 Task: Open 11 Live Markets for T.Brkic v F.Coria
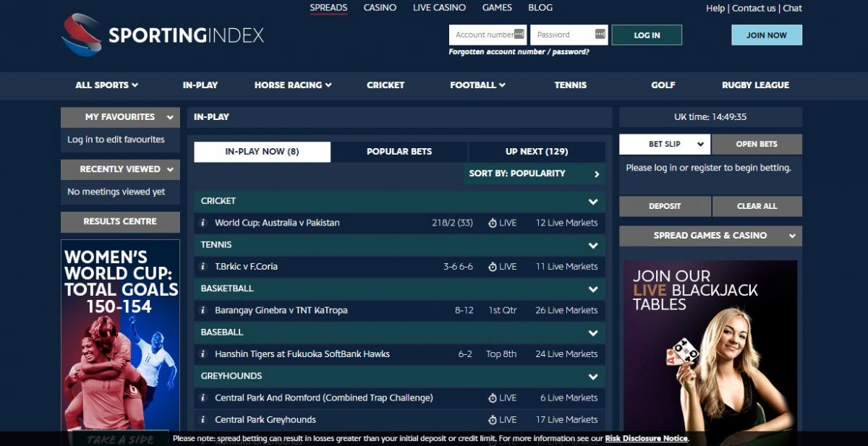click(566, 267)
